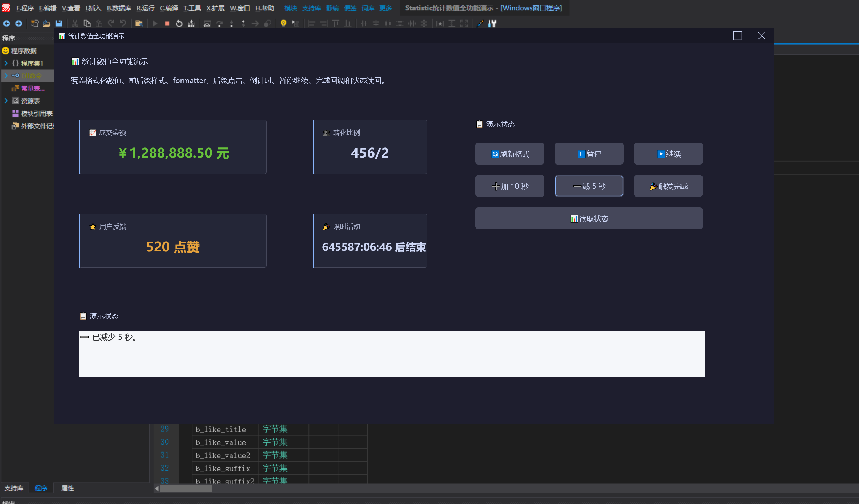The height and width of the screenshot is (504, 859).
Task: Click the 刷新格式 button
Action: (509, 153)
